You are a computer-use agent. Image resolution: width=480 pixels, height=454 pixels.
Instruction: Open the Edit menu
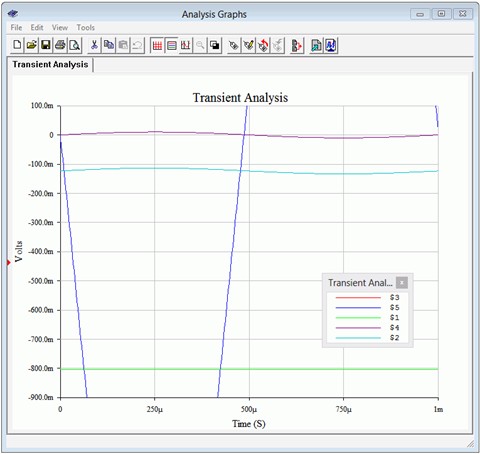(37, 28)
